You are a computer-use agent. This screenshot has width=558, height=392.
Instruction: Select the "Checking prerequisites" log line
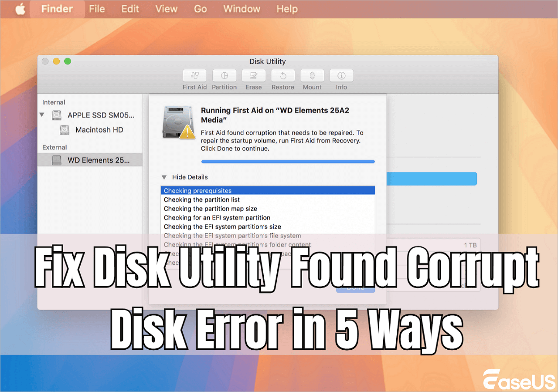coord(268,191)
